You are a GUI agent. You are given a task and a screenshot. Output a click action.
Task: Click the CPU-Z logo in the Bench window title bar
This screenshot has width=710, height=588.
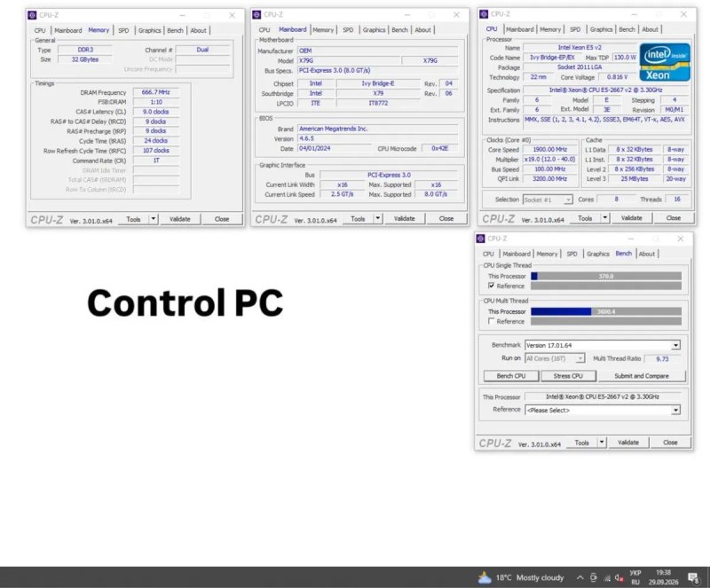click(480, 239)
